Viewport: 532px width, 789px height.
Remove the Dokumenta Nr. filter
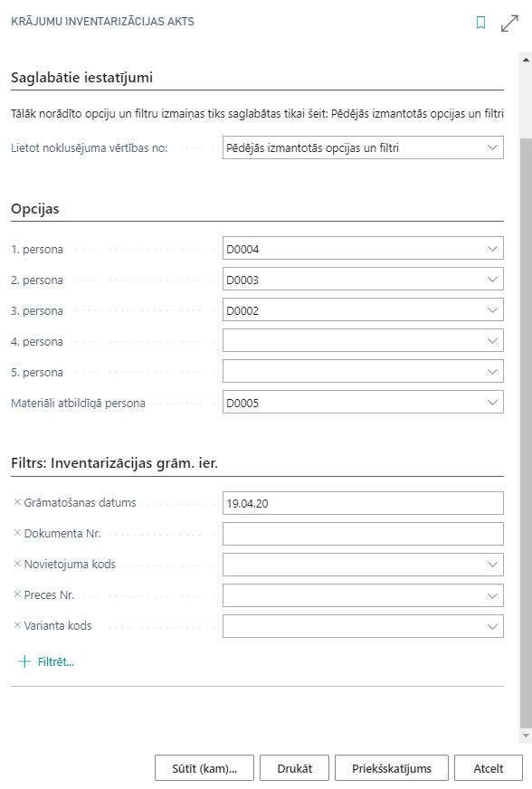[17, 533]
